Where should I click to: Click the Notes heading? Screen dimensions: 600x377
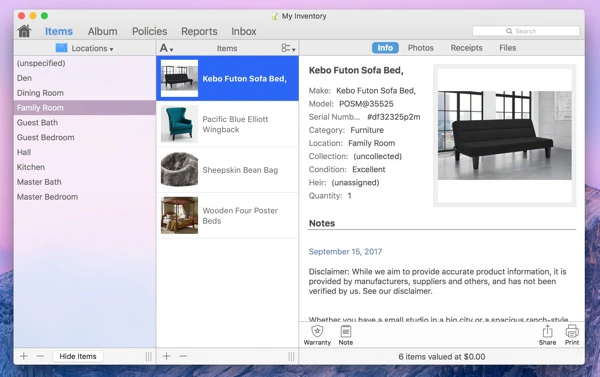click(x=322, y=223)
